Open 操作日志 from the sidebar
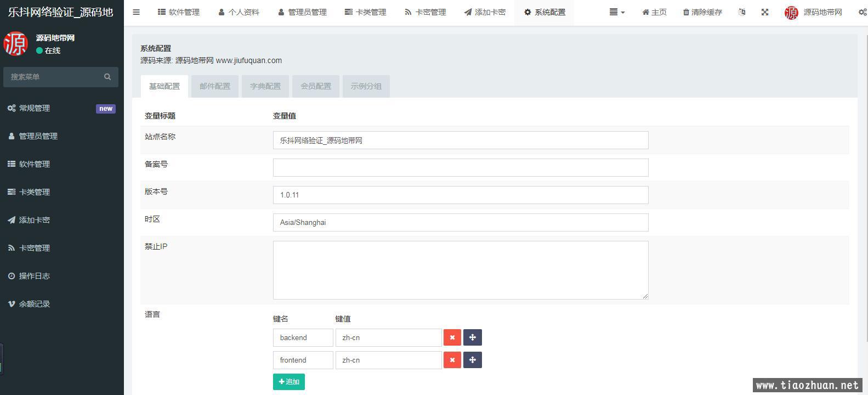Image resolution: width=868 pixels, height=395 pixels. (35, 276)
